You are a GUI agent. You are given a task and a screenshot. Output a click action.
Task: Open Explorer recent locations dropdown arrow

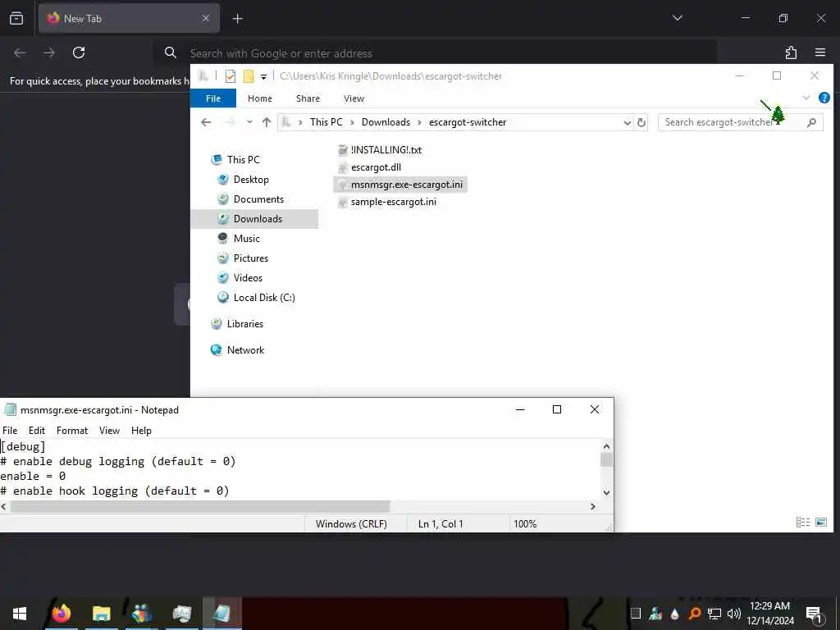pyautogui.click(x=249, y=122)
